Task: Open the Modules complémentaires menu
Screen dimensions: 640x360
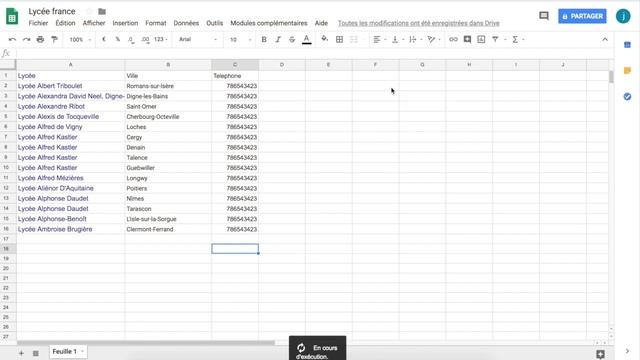Action: tap(269, 23)
